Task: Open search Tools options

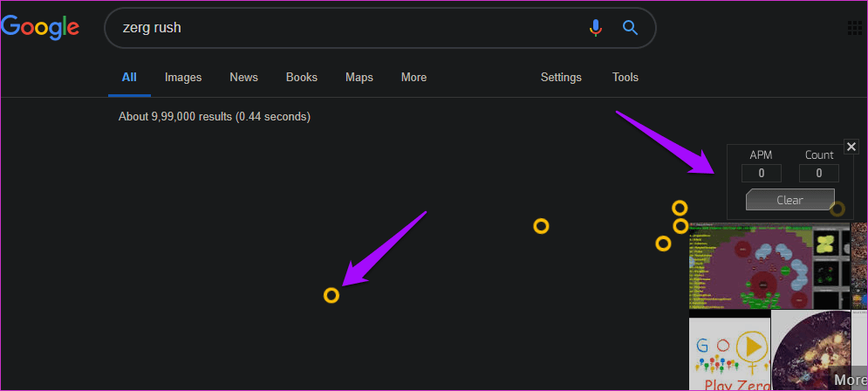Action: (x=625, y=78)
